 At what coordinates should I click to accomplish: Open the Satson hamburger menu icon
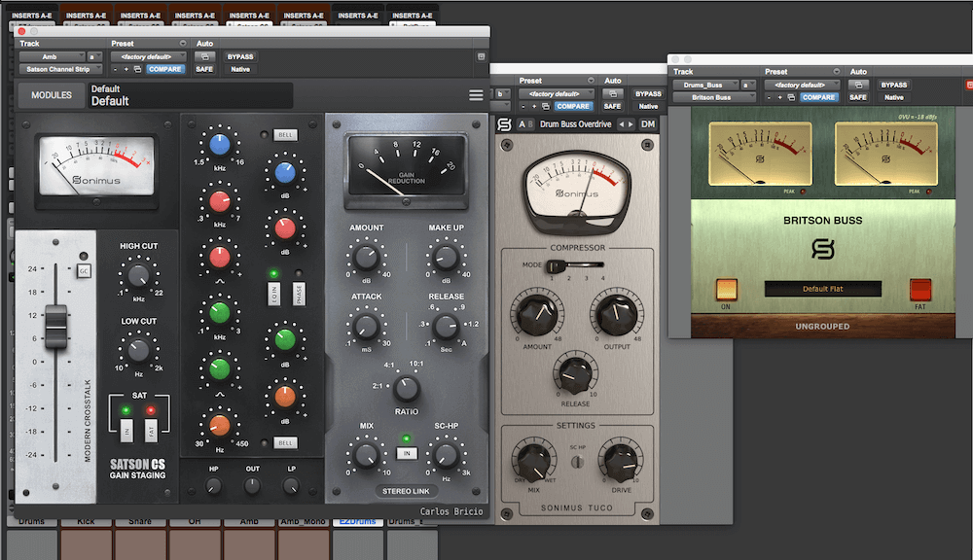(476, 95)
